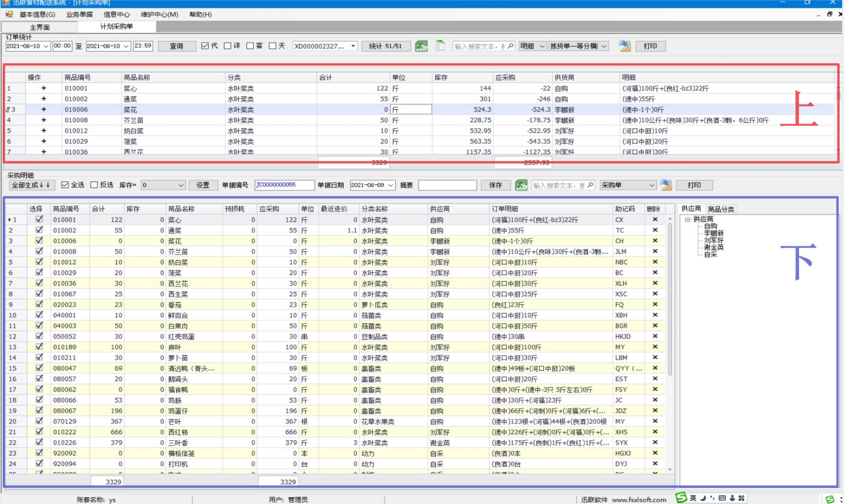The height and width of the screenshot is (504, 844).
Task: Uncheck the 全选 checkbox
Action: click(65, 185)
